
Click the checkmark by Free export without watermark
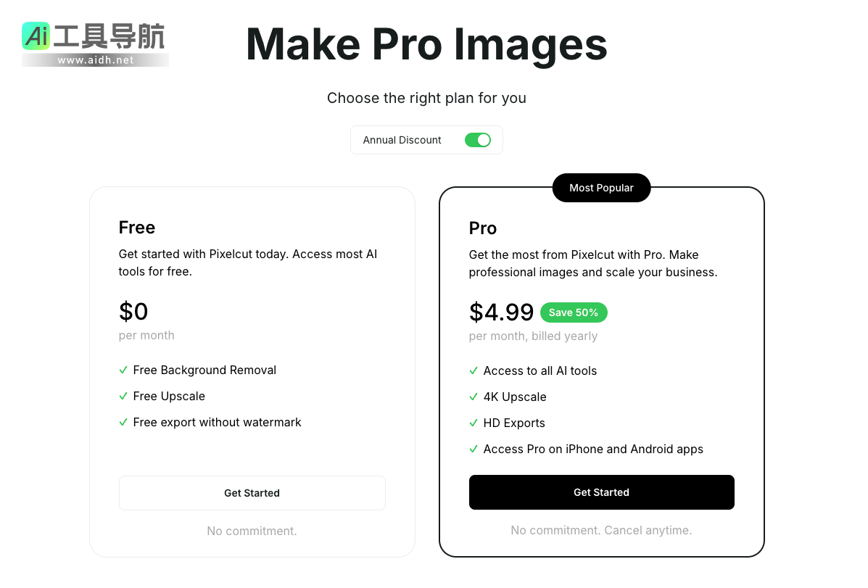pos(123,422)
